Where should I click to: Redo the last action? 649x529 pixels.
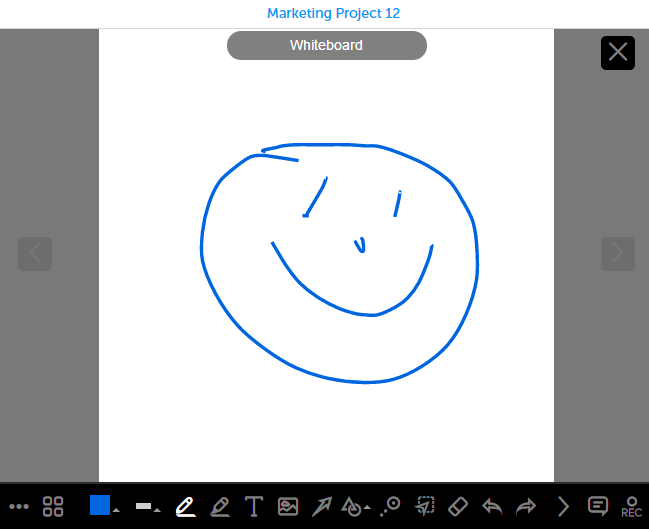(526, 506)
